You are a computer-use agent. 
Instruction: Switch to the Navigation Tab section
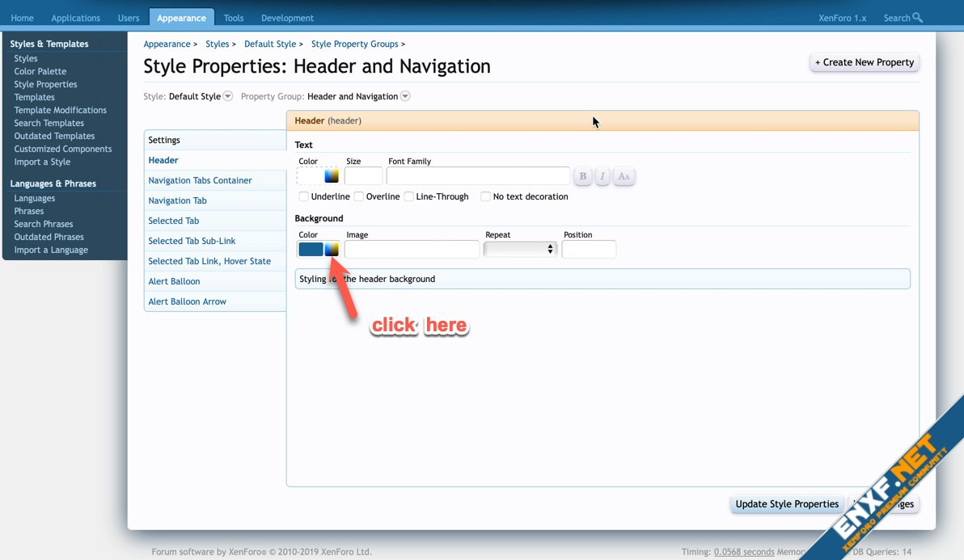[x=177, y=200]
